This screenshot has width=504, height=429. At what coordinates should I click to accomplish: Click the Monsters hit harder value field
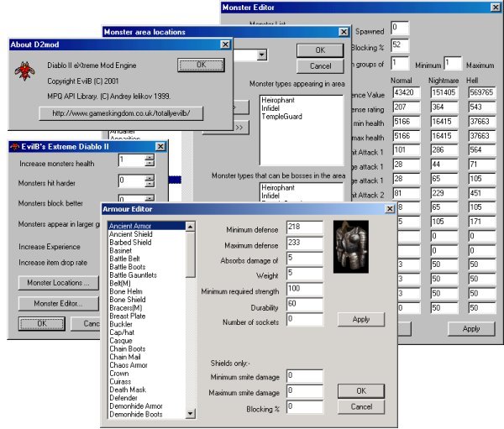click(132, 180)
